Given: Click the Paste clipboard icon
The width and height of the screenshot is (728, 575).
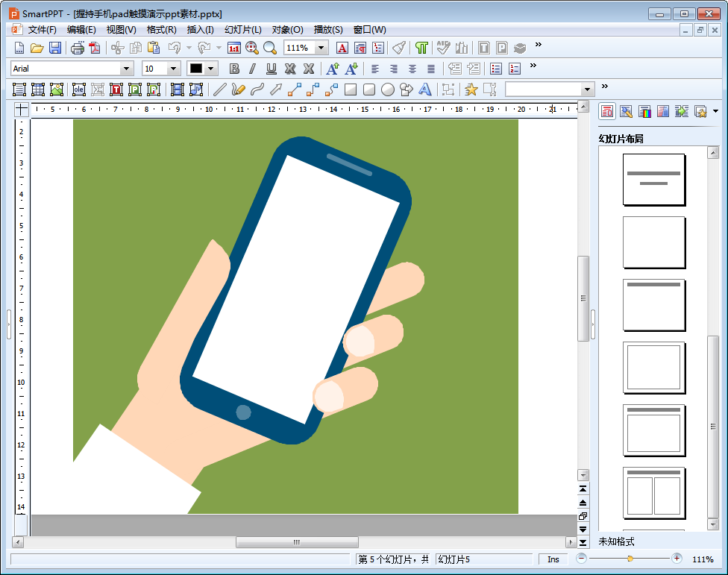Looking at the screenshot, I should 154,48.
